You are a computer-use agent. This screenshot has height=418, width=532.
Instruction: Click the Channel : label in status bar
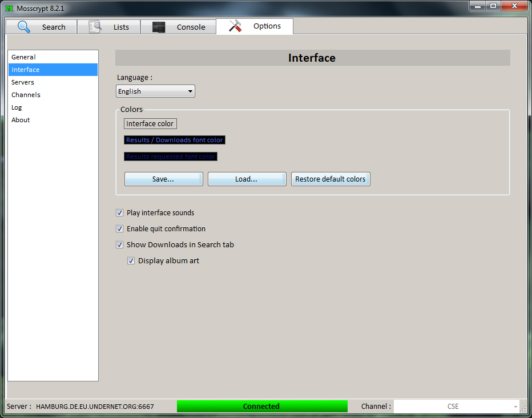point(376,406)
